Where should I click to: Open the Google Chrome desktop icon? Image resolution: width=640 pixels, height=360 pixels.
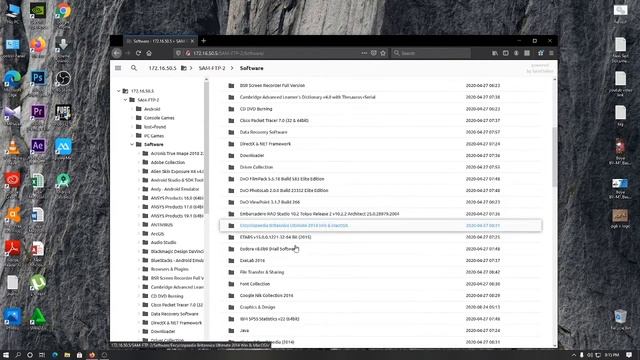tap(63, 11)
